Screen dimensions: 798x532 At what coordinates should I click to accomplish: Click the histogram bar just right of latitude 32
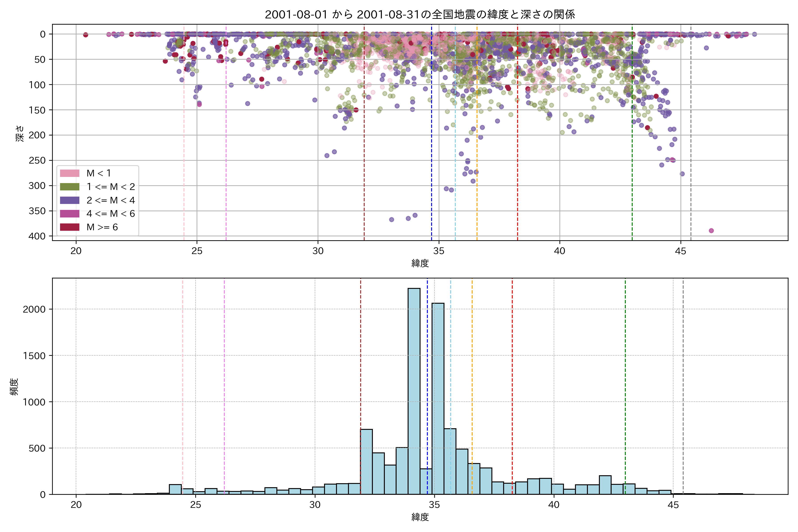pos(366,462)
